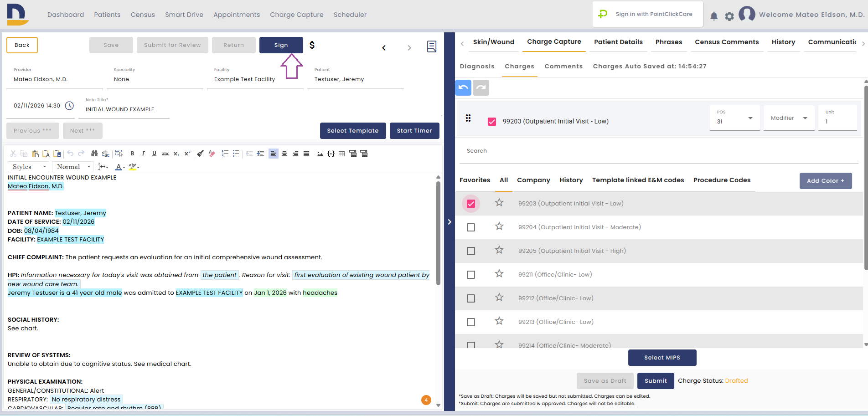This screenshot has width=868, height=416.
Task: Favorite the 99203 code star
Action: coord(499,203)
